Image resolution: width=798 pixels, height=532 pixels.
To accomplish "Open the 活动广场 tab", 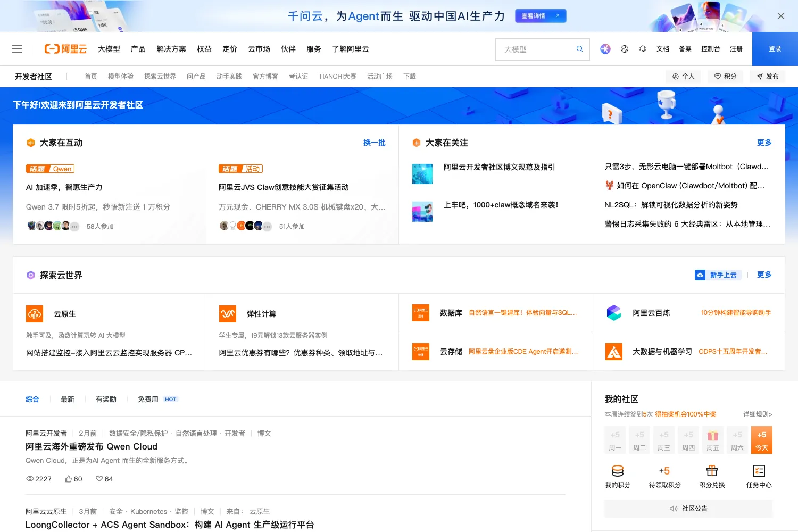I will [x=380, y=77].
